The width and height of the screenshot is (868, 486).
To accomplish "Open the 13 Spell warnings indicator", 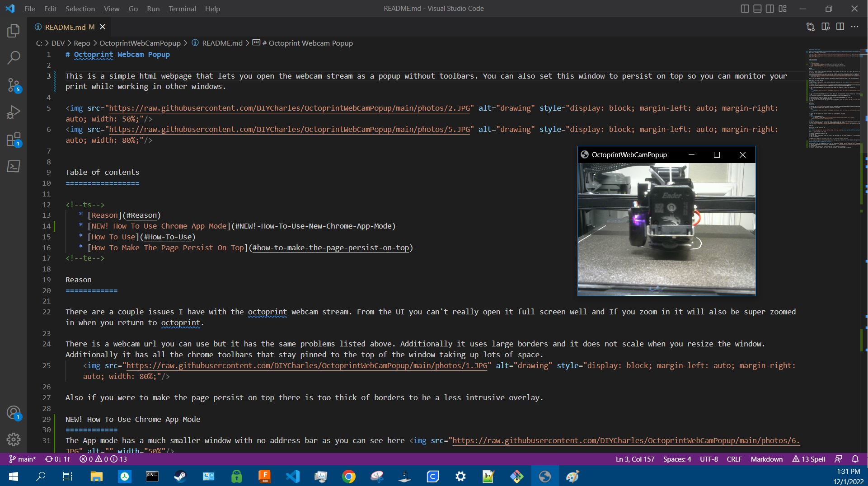I will point(809,459).
